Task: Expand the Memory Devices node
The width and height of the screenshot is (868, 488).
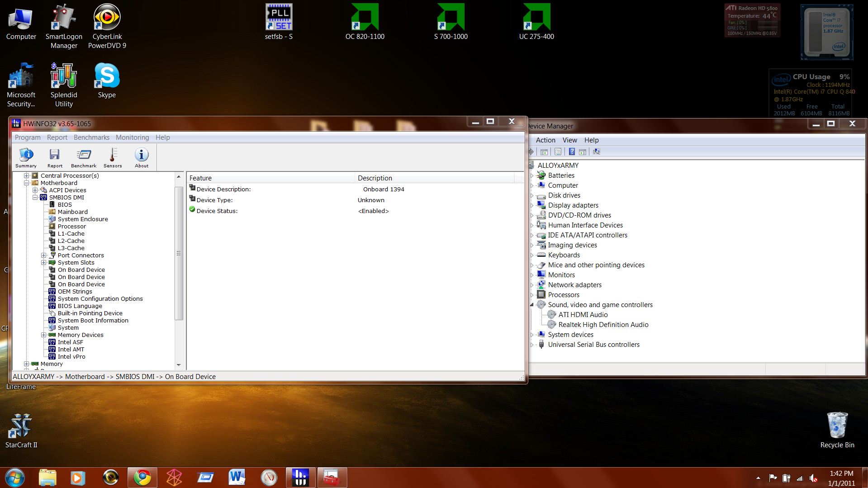Action: 44,335
